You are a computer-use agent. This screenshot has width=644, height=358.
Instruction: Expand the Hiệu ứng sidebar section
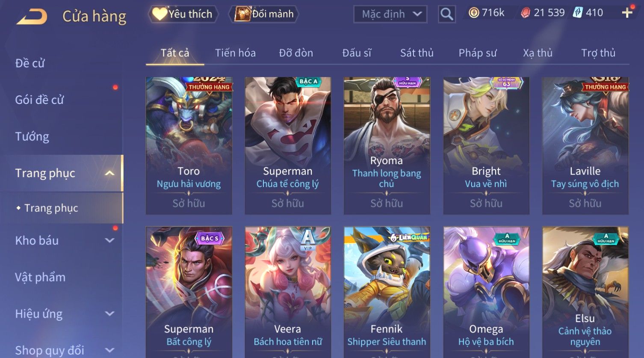coord(109,314)
